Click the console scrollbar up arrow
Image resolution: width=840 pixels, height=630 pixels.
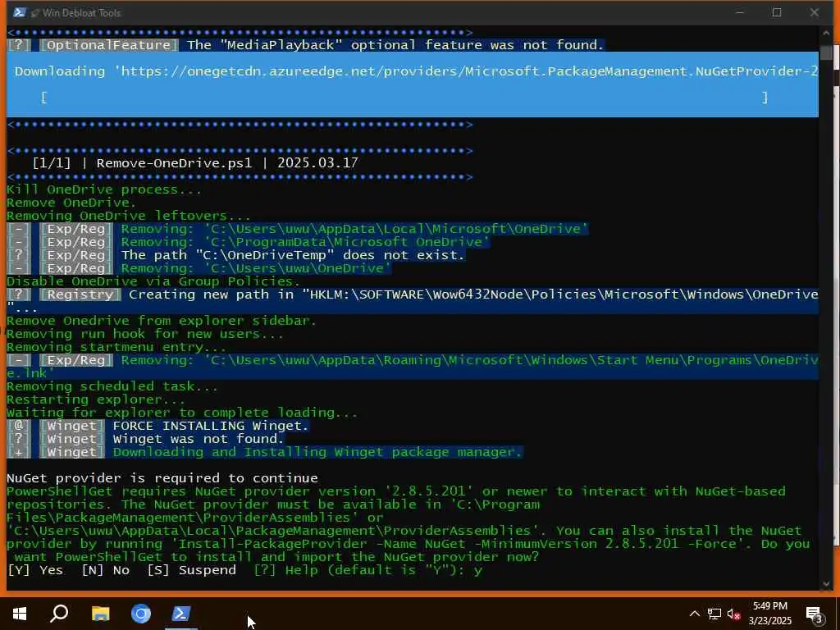pos(826,33)
